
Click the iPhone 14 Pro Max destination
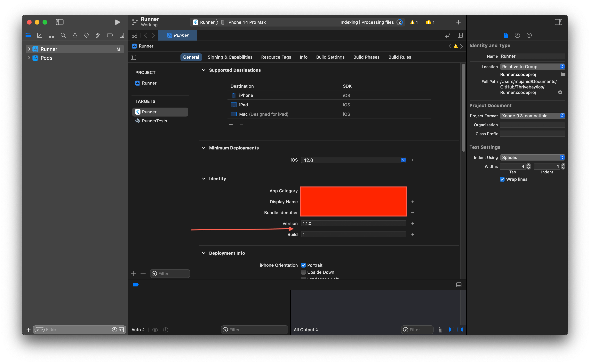click(x=246, y=22)
